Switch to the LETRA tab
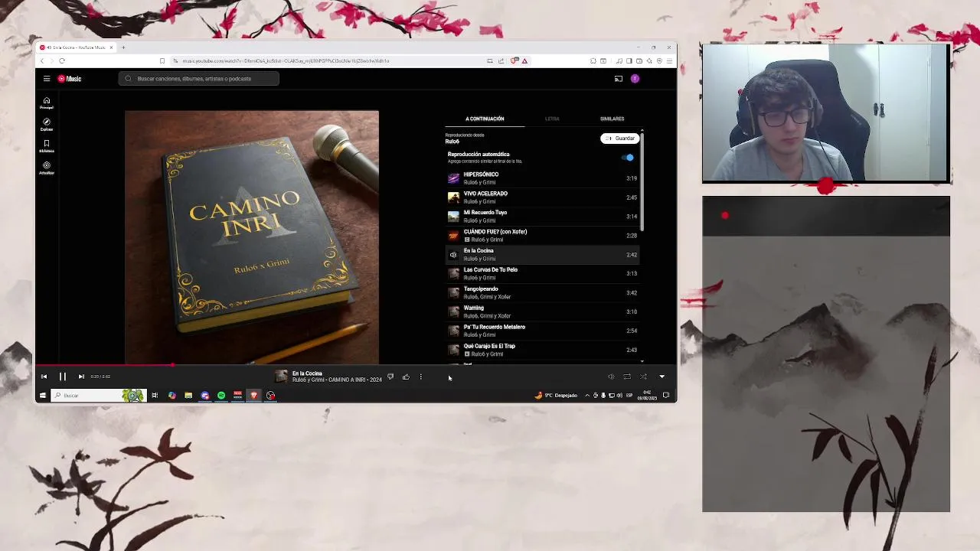The width and height of the screenshot is (980, 551). [x=552, y=119]
